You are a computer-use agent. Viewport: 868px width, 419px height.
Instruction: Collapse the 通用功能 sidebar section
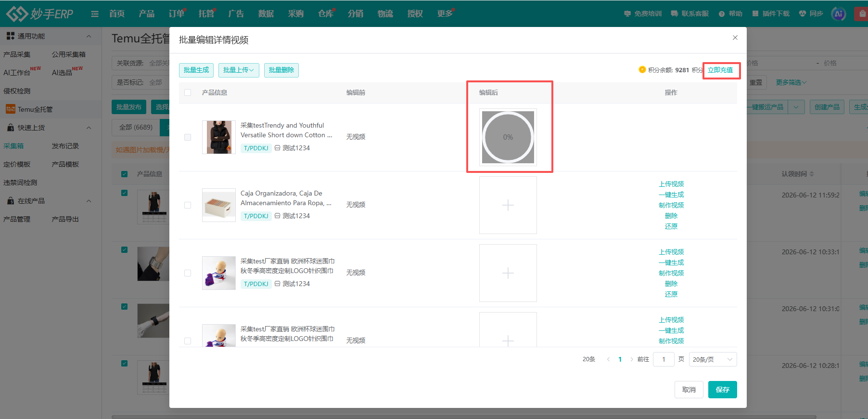(x=89, y=36)
